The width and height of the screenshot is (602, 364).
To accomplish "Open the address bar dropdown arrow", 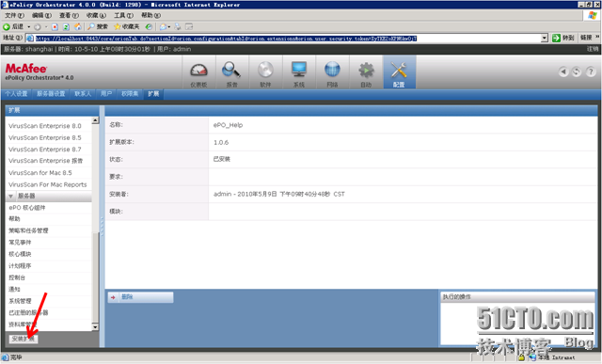I will [545, 38].
